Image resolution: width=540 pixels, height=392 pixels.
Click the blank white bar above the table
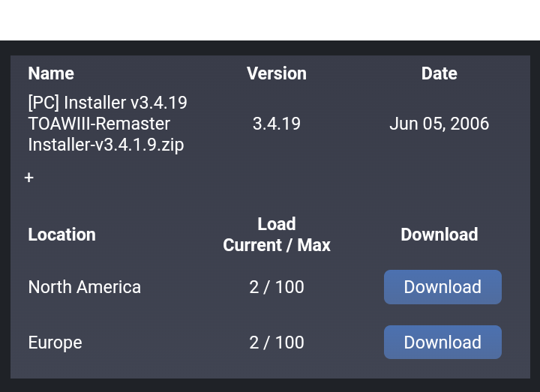(x=270, y=19)
